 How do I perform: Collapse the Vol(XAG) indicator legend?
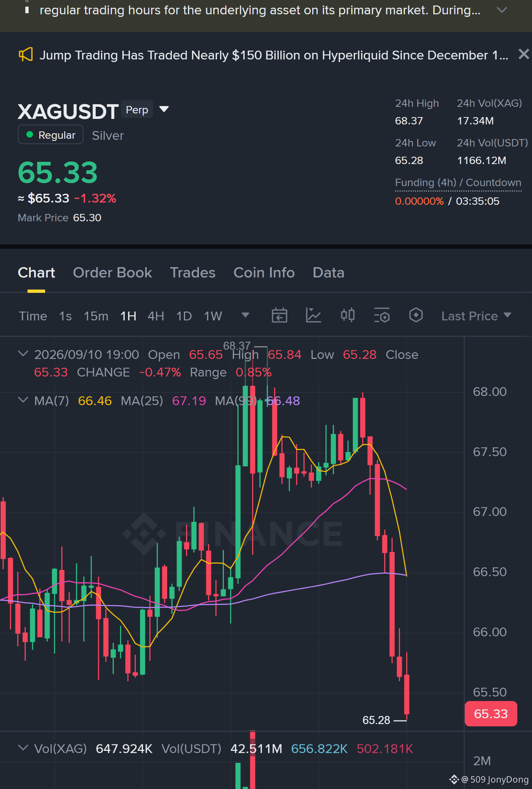[x=23, y=748]
